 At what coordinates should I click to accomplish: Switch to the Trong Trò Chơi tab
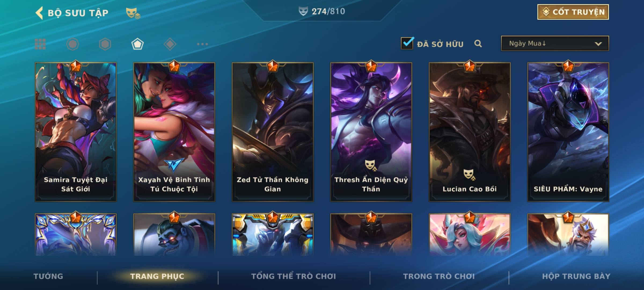[x=439, y=276]
